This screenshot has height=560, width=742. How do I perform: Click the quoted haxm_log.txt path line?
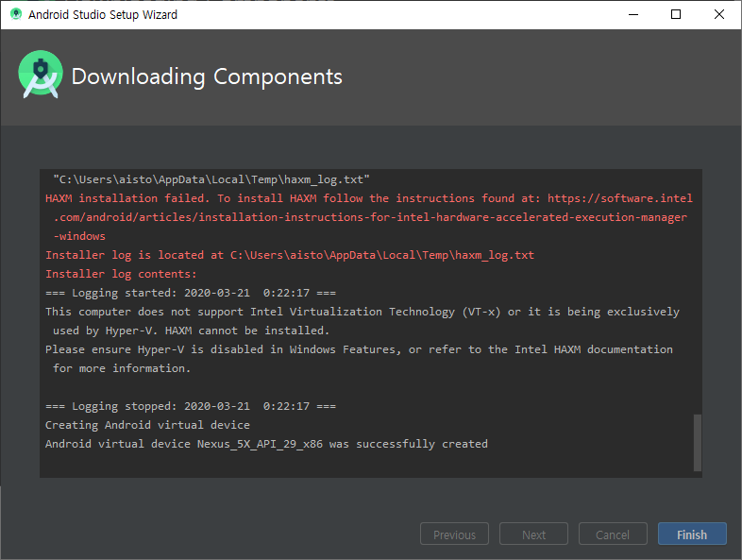(211, 179)
